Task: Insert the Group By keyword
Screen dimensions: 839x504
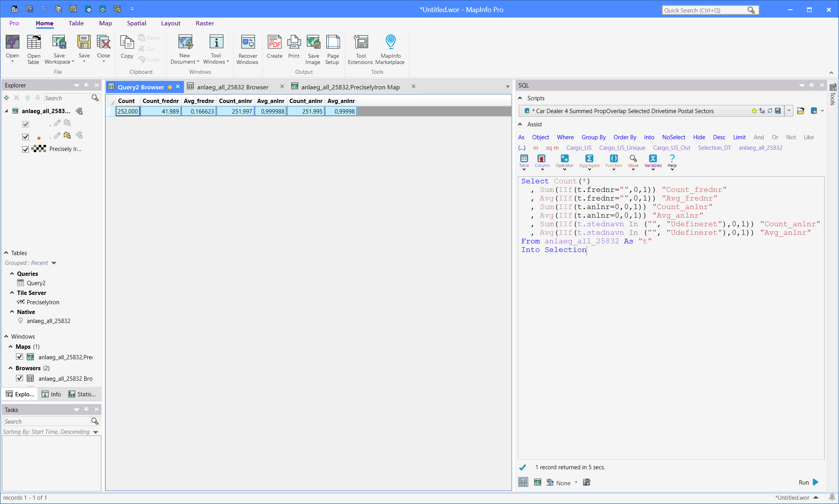Action: click(x=593, y=137)
